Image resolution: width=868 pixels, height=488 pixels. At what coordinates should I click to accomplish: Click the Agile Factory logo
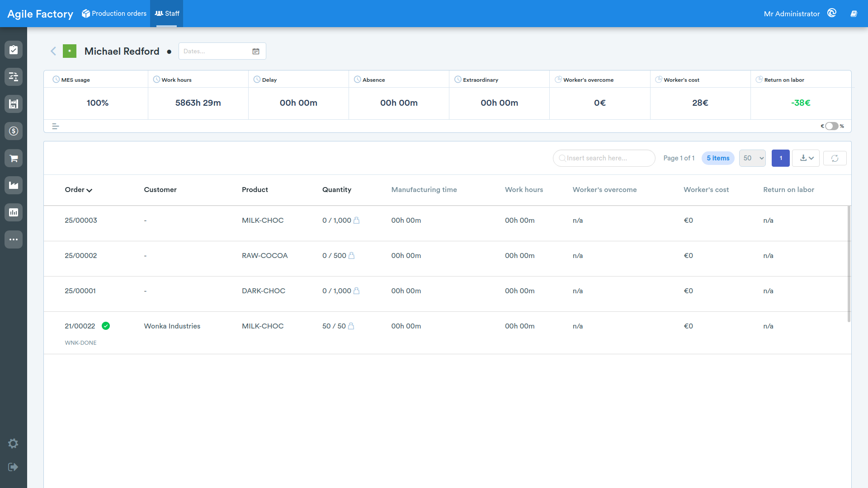[40, 14]
